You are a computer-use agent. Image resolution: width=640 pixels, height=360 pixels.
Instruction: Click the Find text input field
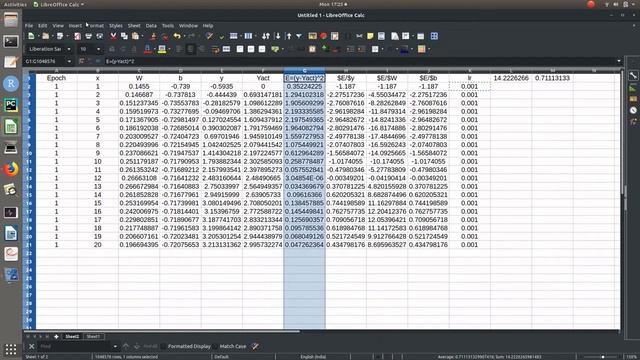(x=75, y=347)
